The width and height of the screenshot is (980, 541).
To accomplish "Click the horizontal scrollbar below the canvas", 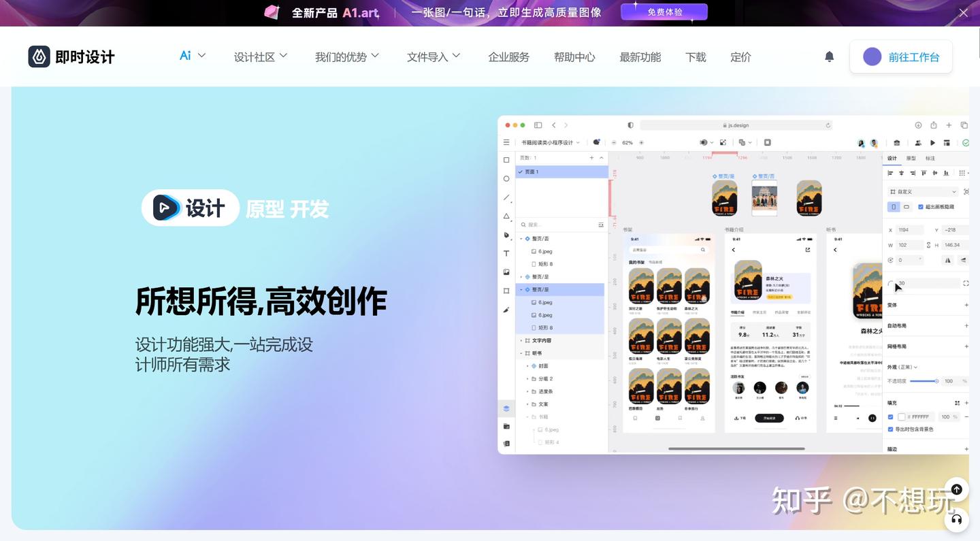I will 738,448.
